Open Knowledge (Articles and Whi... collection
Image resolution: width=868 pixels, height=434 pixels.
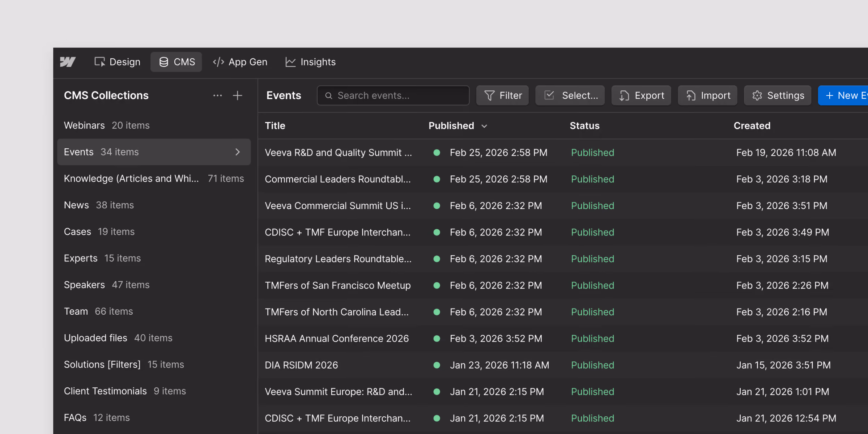(x=154, y=178)
